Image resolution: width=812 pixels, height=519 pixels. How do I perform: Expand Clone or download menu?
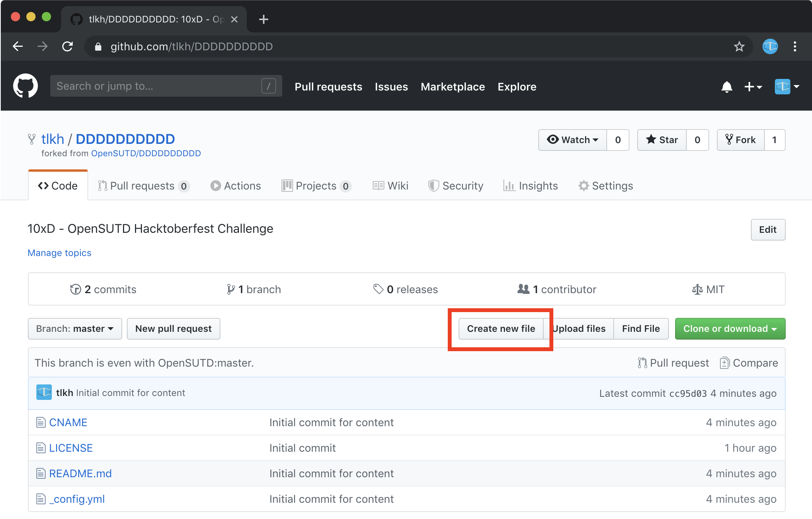(730, 329)
